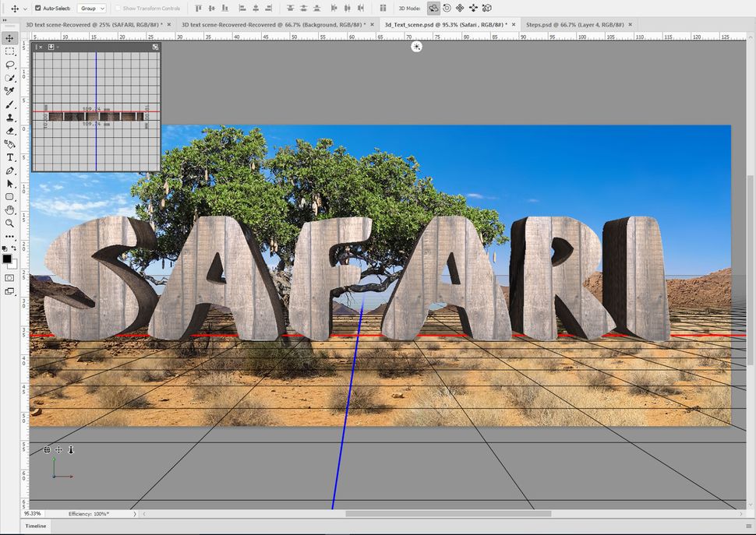Select the Move tool

[10, 36]
